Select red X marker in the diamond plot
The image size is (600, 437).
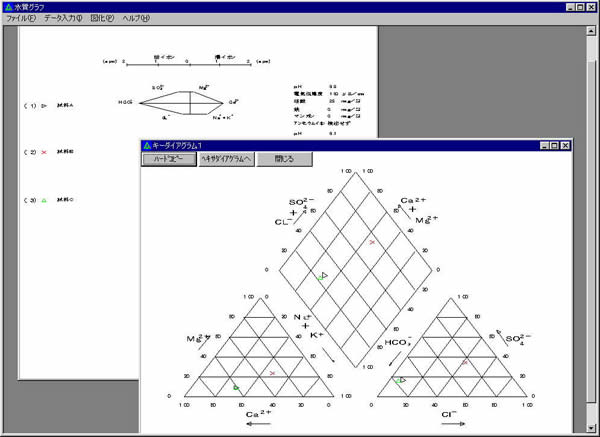[372, 242]
